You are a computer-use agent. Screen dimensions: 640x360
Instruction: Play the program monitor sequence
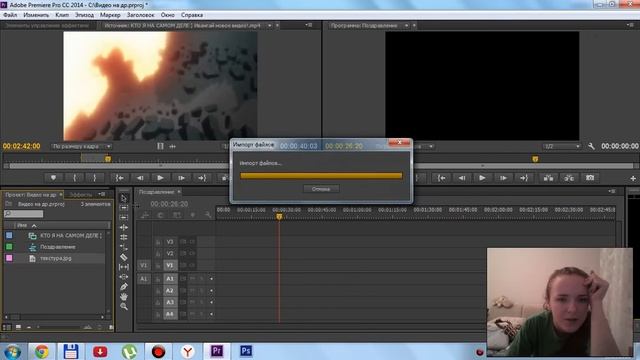click(482, 178)
